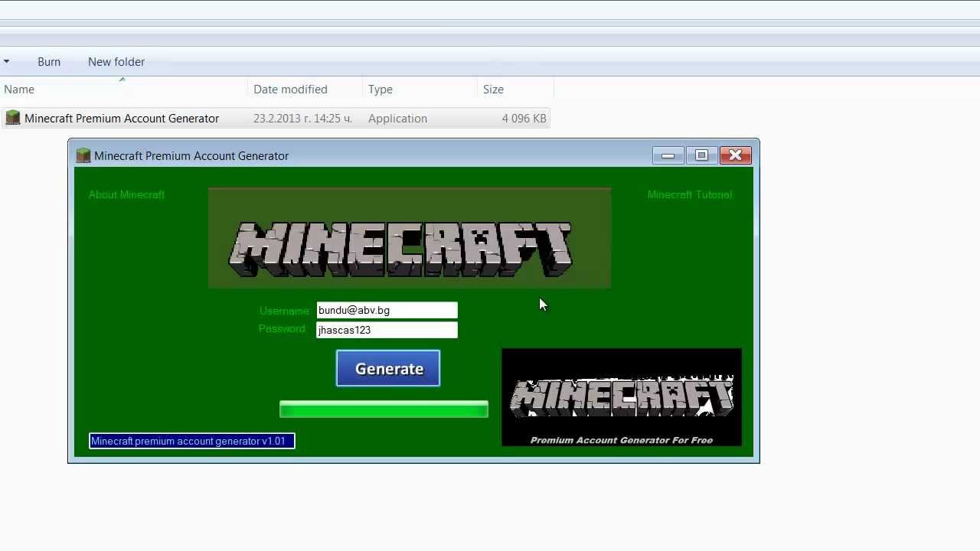
Task: Sort files by Name column
Action: [x=124, y=90]
